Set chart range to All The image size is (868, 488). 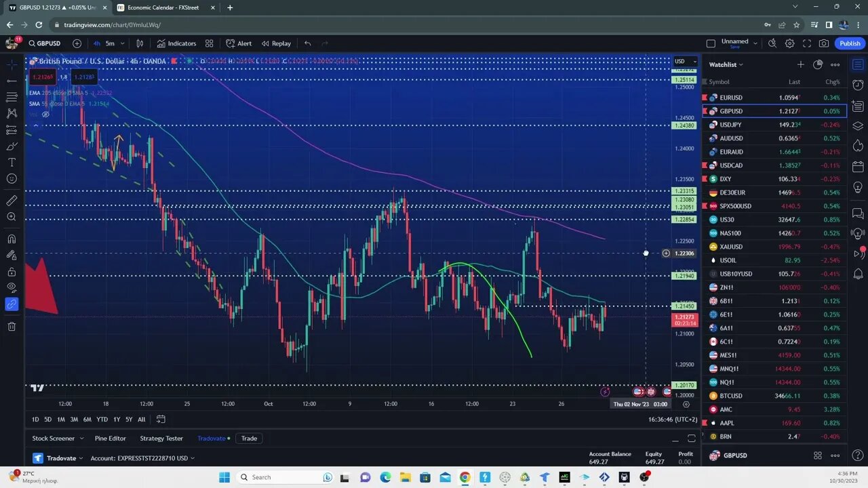(141, 420)
